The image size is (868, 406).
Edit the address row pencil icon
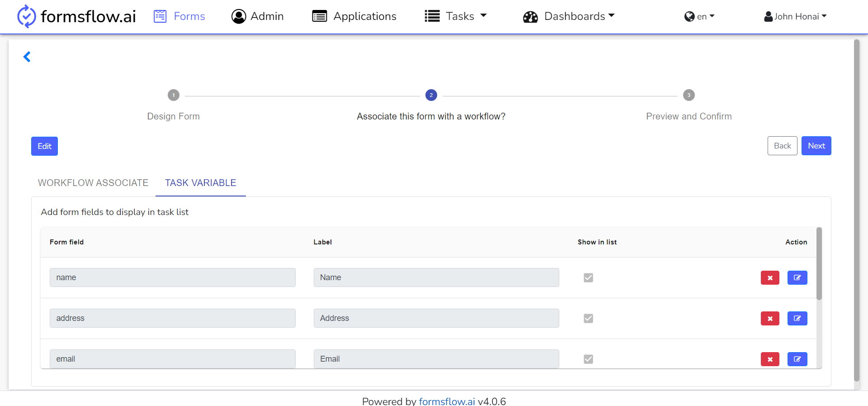click(797, 319)
